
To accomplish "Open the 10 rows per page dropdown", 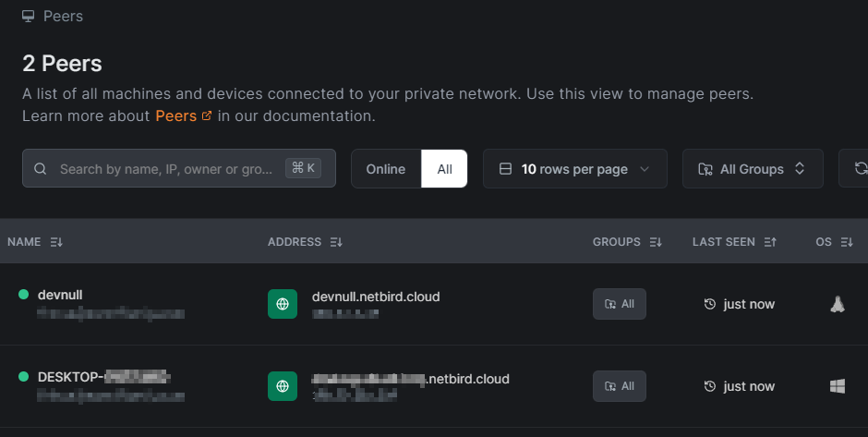I will [574, 169].
